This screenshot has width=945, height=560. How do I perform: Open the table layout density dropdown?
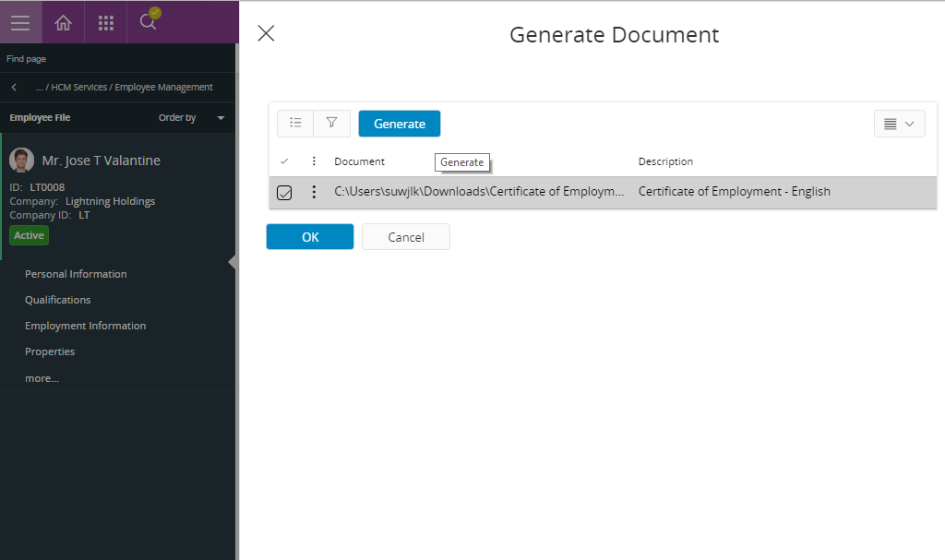coord(899,124)
